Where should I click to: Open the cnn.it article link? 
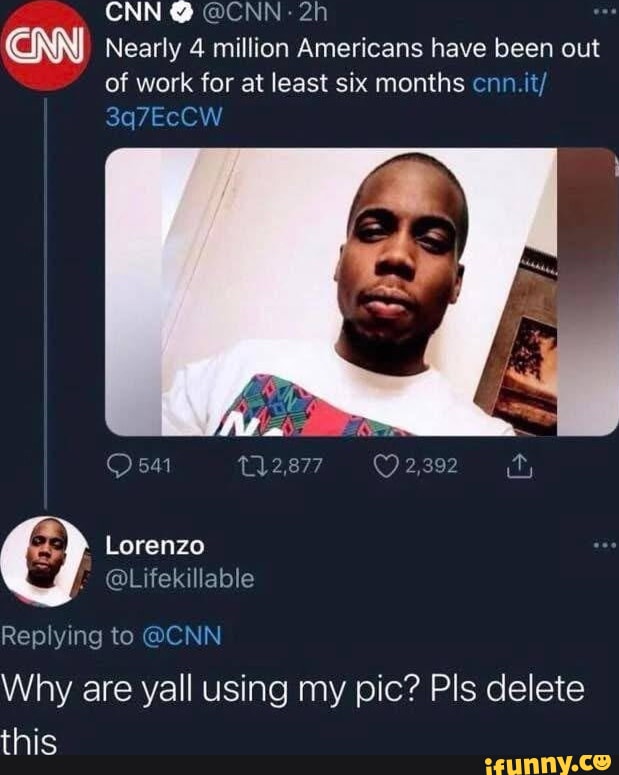pos(511,82)
